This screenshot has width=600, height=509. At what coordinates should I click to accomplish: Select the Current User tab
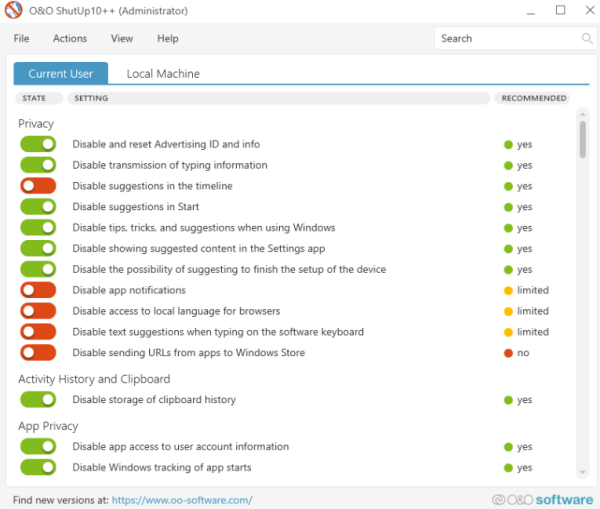coord(60,73)
